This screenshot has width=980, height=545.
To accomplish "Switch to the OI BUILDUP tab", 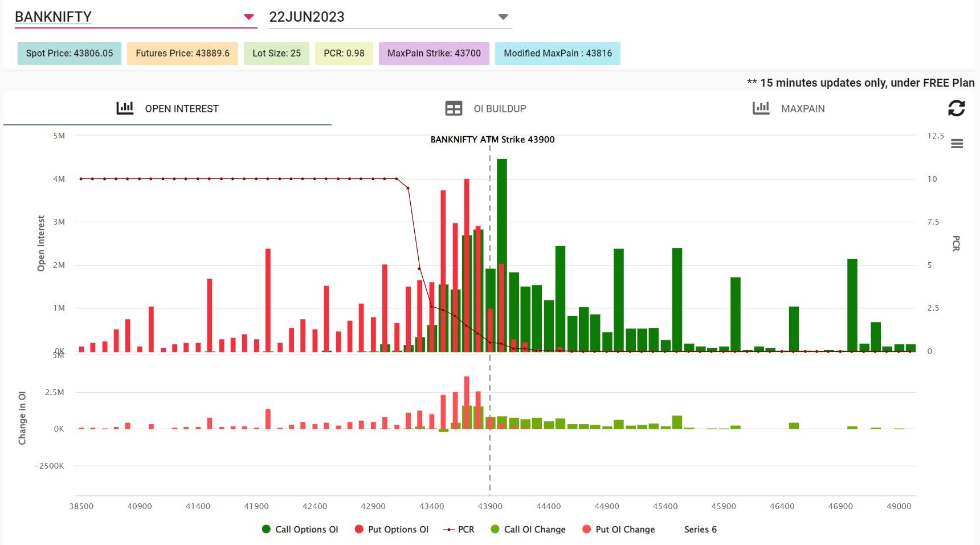I will (485, 108).
